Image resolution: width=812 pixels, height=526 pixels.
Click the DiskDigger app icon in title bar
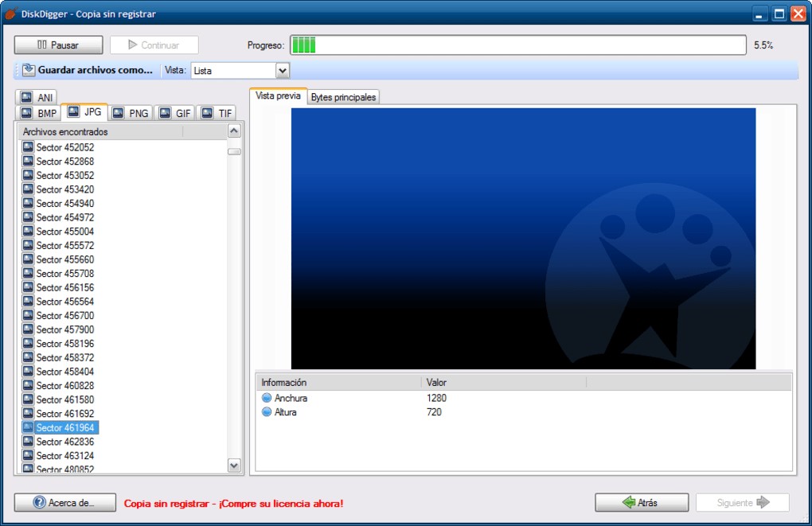click(x=11, y=14)
